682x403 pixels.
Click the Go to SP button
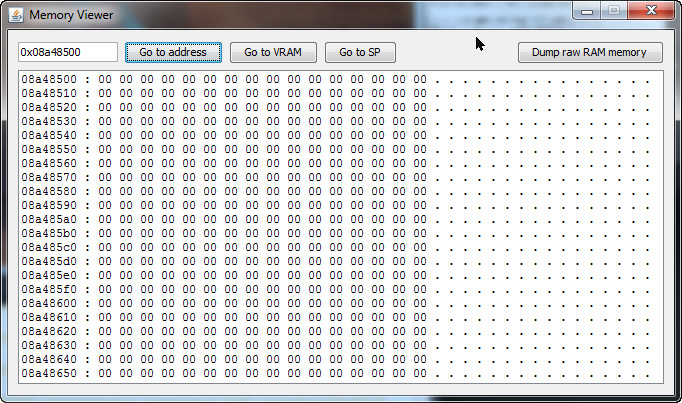[x=360, y=52]
